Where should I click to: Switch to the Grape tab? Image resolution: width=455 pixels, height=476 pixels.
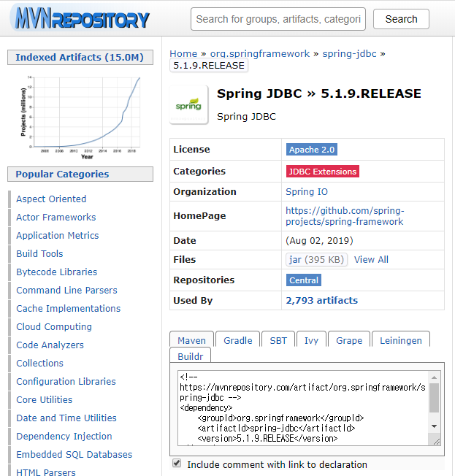[x=349, y=340]
